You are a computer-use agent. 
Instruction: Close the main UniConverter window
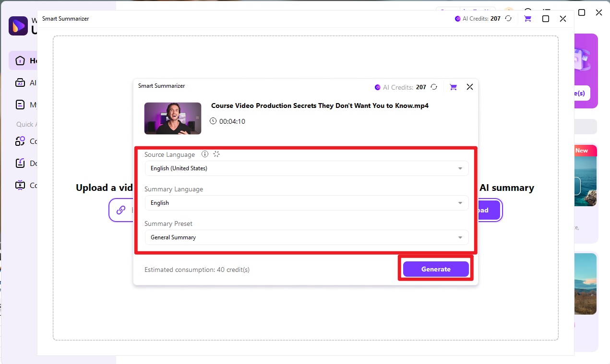pos(599,12)
